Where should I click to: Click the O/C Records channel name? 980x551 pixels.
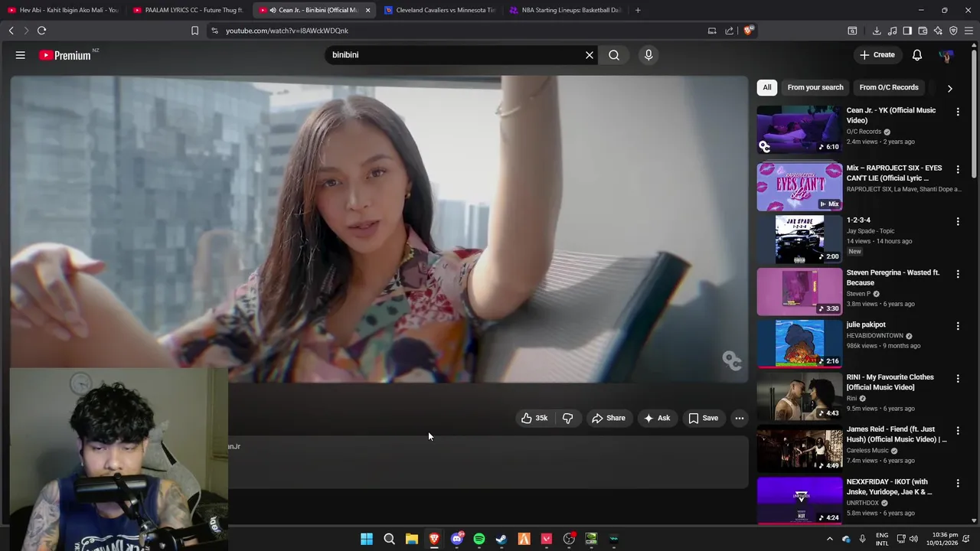coord(864,132)
